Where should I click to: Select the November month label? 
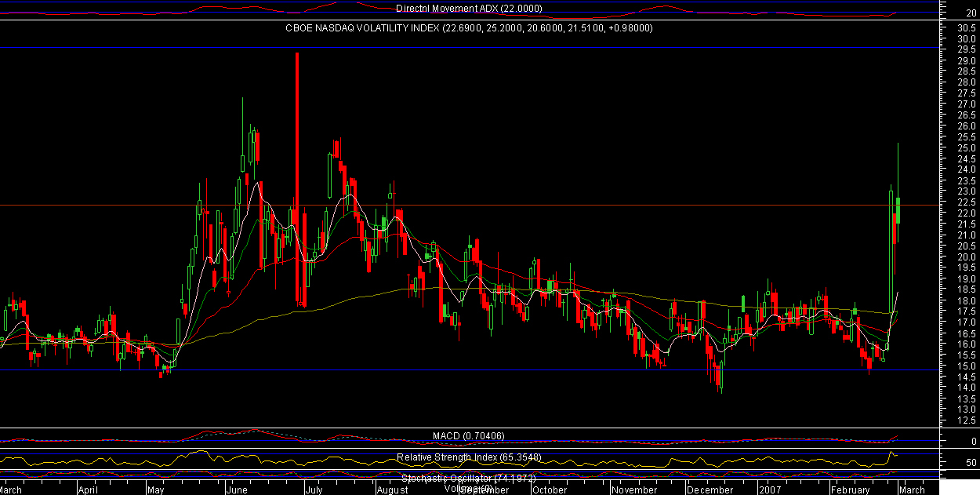pyautogui.click(x=635, y=490)
